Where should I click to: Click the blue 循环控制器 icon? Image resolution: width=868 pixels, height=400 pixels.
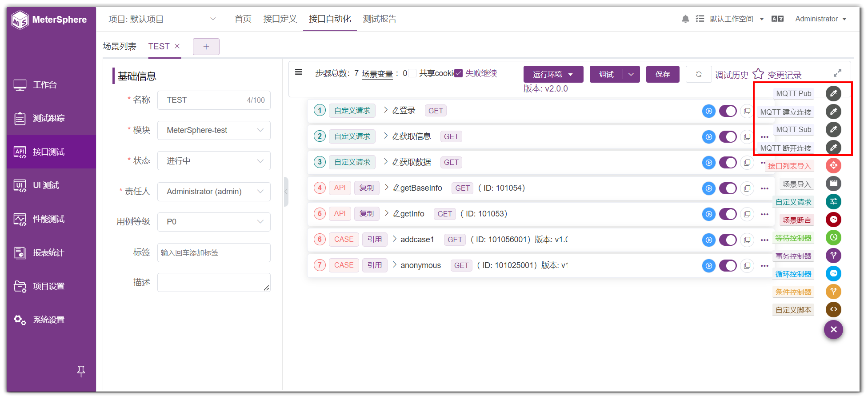point(833,273)
